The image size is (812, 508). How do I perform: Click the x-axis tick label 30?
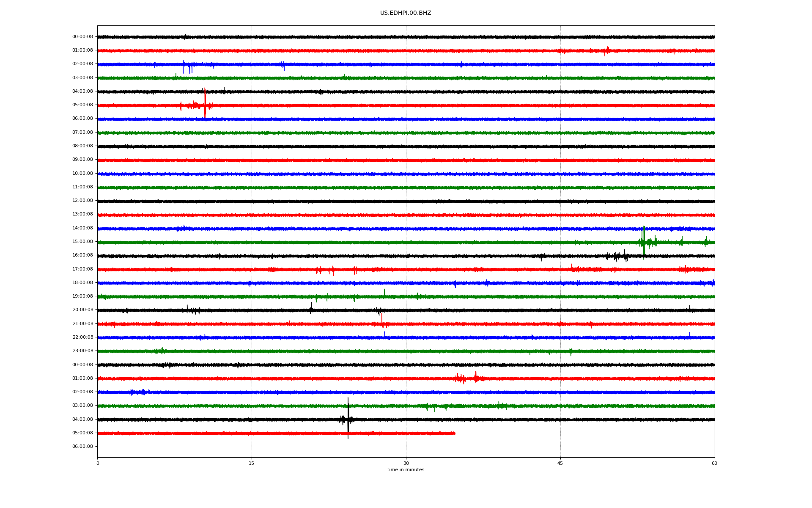tap(406, 463)
